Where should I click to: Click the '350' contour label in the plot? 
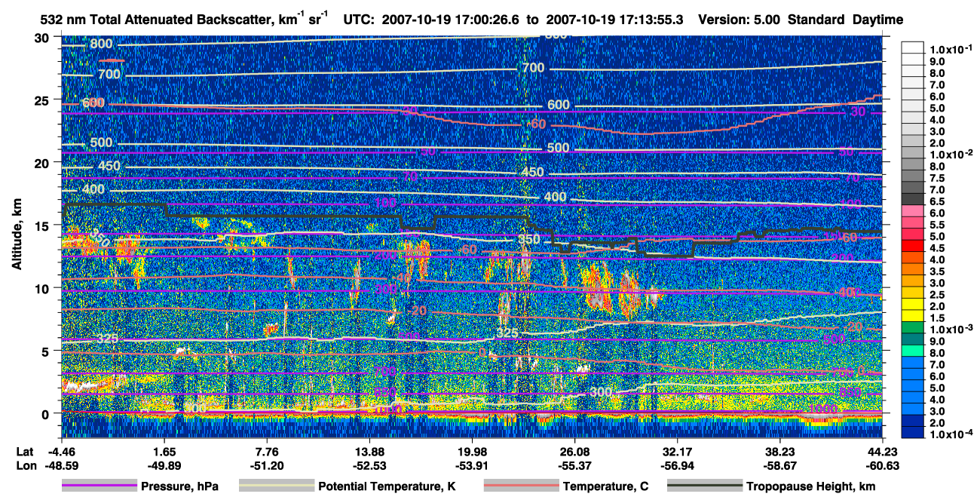pyautogui.click(x=528, y=240)
